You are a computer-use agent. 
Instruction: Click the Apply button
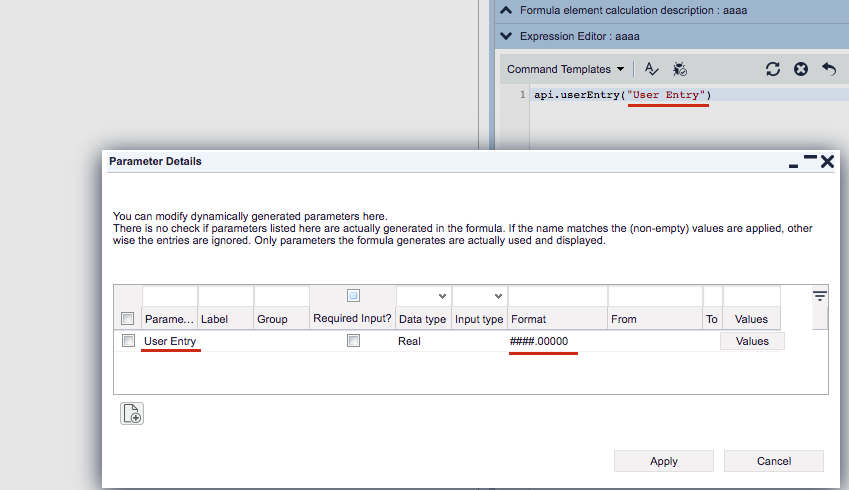pyautogui.click(x=663, y=461)
